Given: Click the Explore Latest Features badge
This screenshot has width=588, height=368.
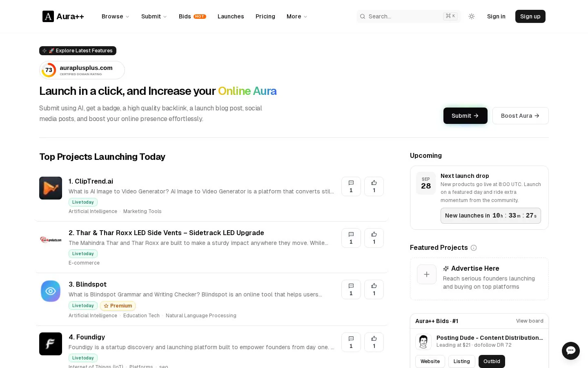Looking at the screenshot, I should click(78, 51).
